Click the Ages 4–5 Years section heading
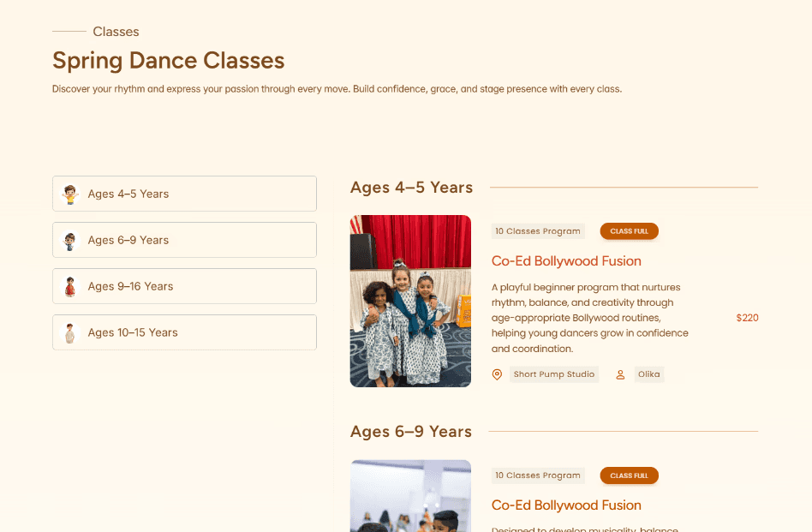 [411, 187]
